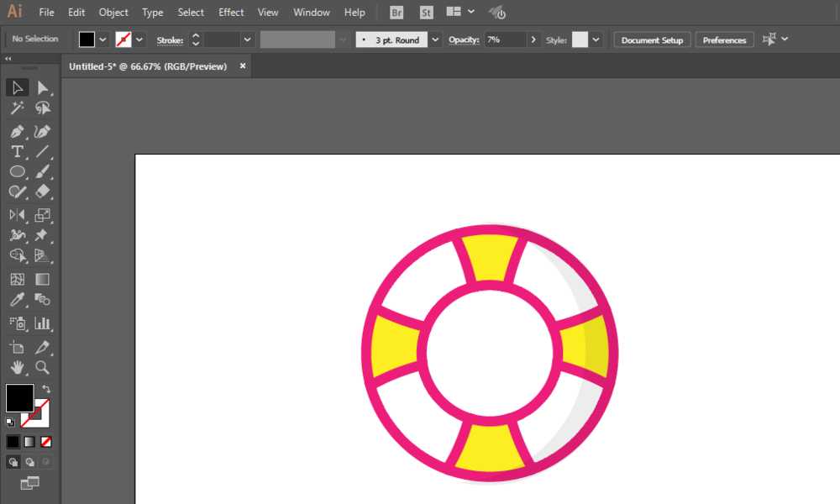Click the Document Setup button
The height and width of the screenshot is (504, 840).
pyautogui.click(x=652, y=40)
